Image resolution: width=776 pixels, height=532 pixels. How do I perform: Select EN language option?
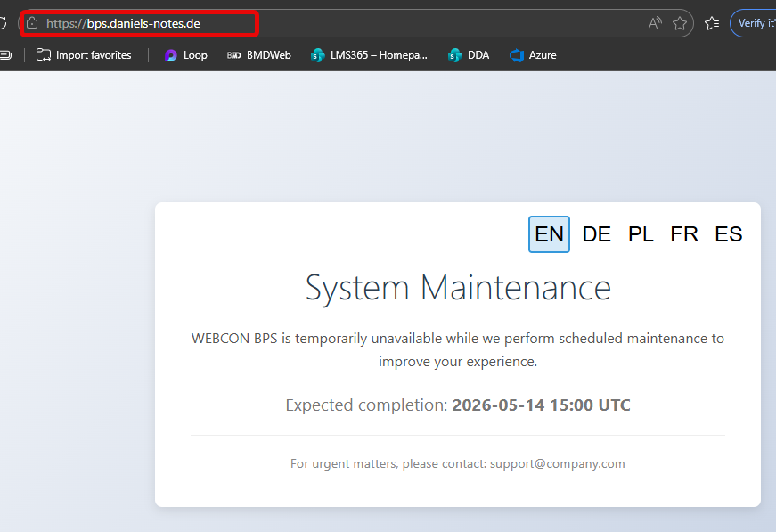tap(549, 234)
